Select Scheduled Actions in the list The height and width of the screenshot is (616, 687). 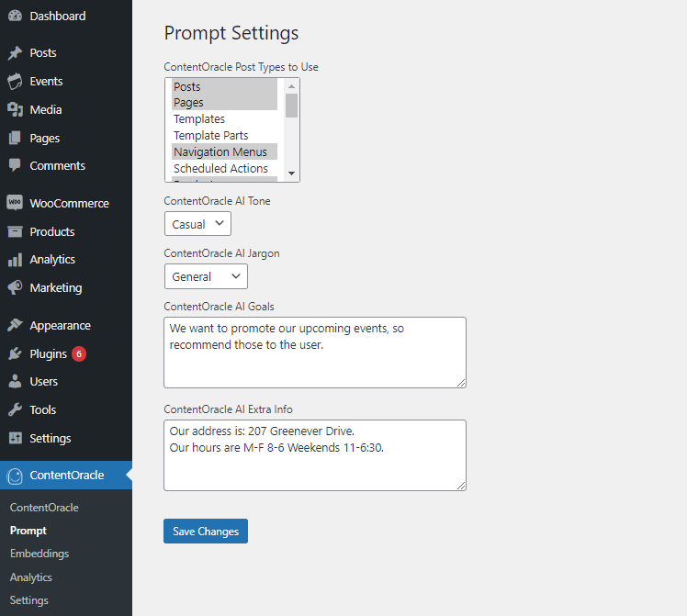pos(224,169)
